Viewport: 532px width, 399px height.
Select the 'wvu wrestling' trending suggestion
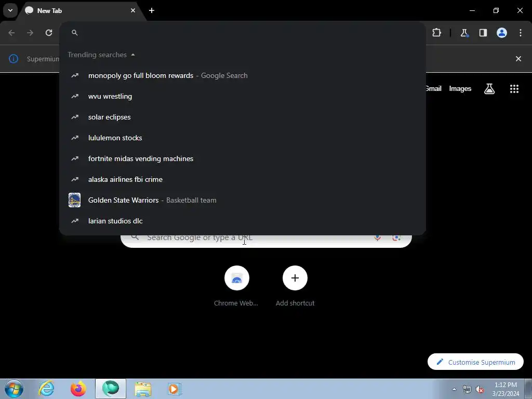tap(243, 96)
